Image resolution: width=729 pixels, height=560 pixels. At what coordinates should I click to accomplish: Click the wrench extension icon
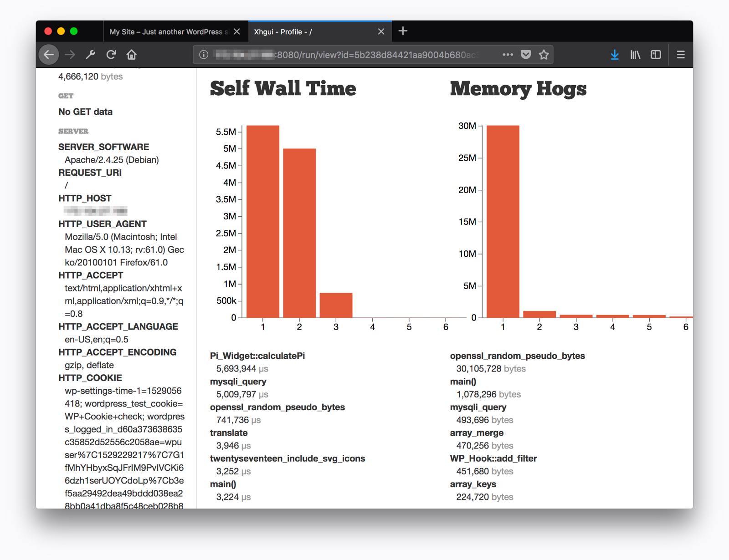pos(90,55)
